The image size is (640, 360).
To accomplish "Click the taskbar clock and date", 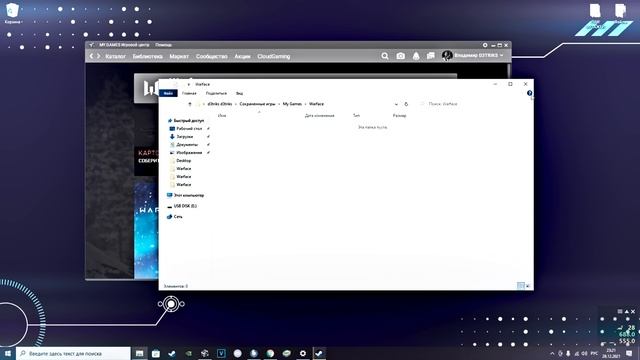I will coord(611,353).
